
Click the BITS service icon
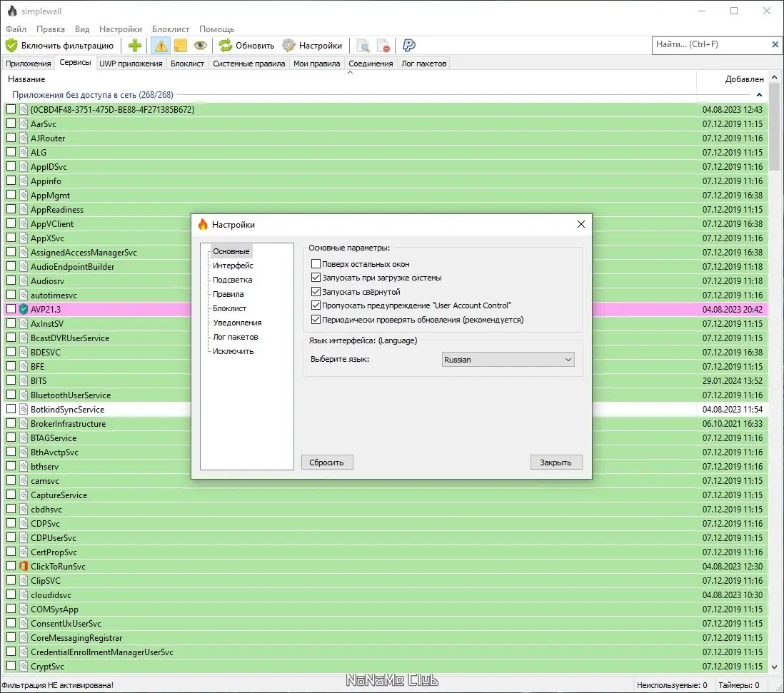click(x=24, y=380)
